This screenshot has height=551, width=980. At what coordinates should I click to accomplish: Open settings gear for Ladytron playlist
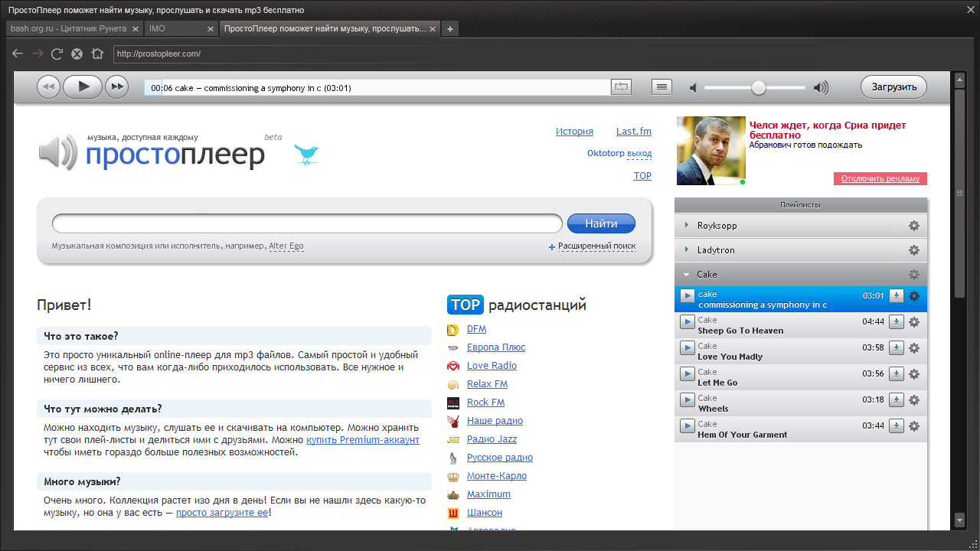(x=913, y=250)
